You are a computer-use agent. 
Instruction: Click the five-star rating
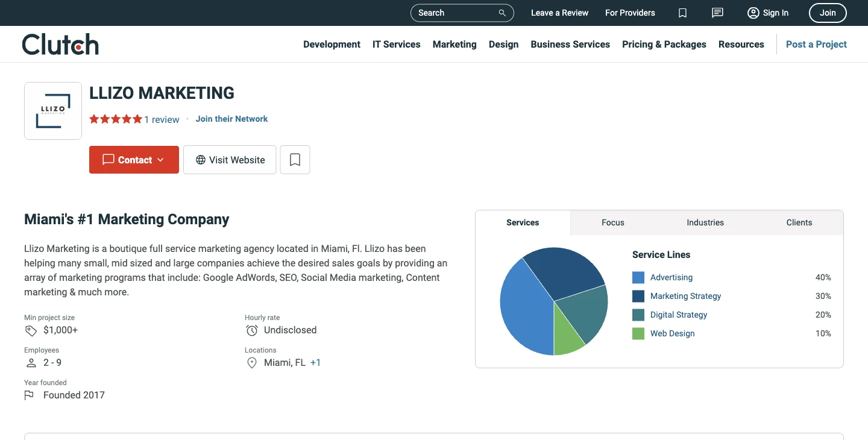point(116,119)
